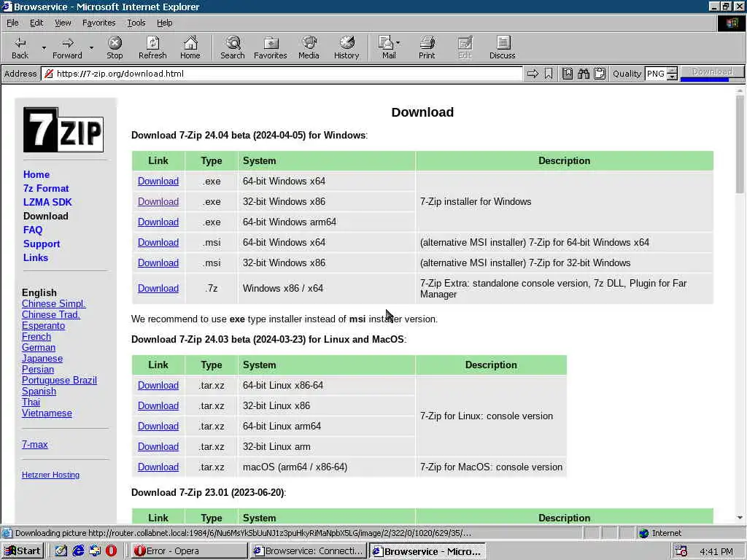Open the Discuss toolbar button
Viewport: 747px width, 560px height.
502,47
